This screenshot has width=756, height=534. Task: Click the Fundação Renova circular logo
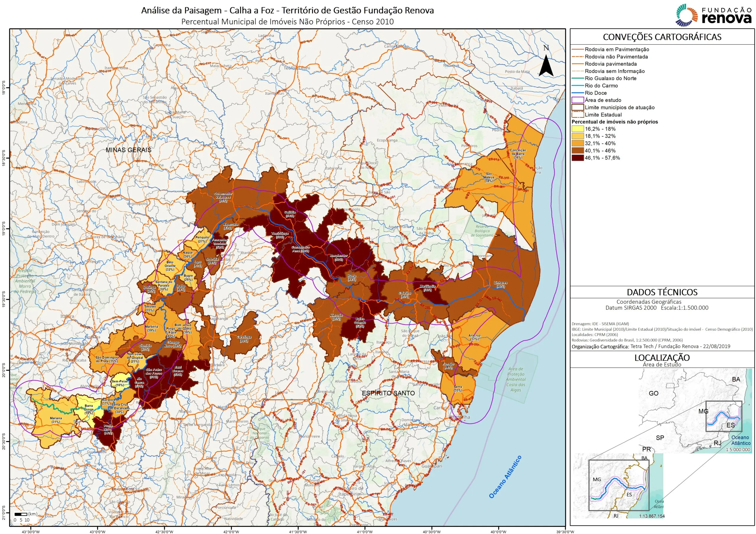687,15
